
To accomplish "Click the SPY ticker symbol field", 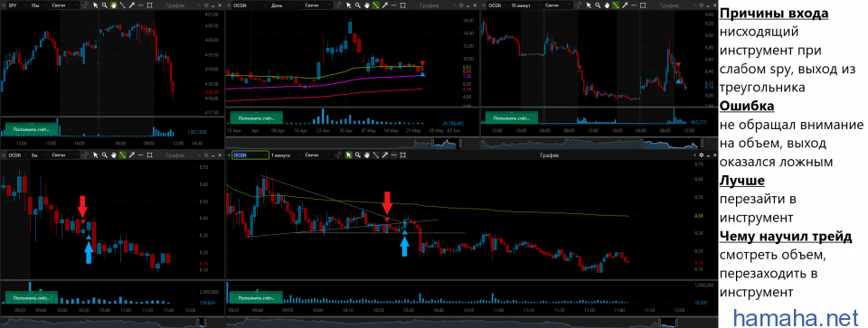I will point(17,5).
